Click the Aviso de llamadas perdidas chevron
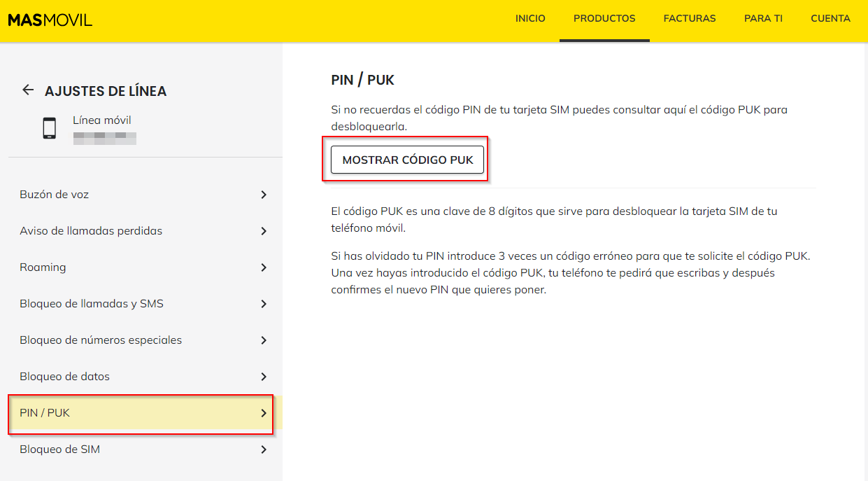 click(x=264, y=231)
